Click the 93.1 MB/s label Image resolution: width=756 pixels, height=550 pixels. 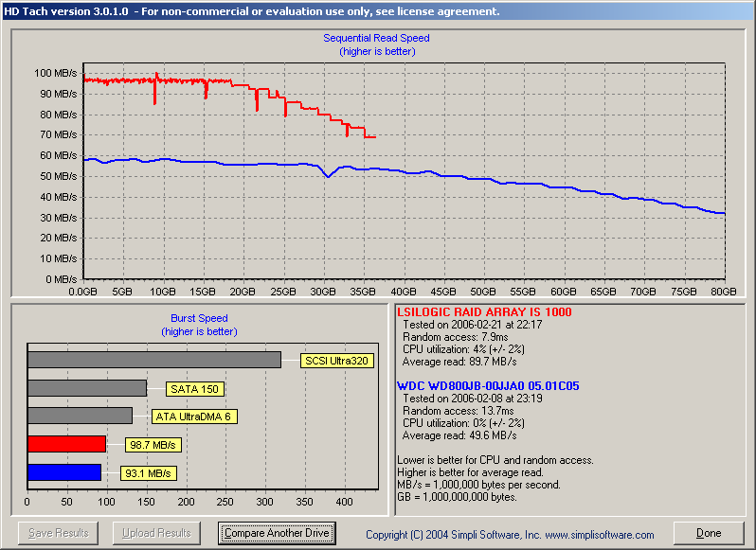(148, 473)
